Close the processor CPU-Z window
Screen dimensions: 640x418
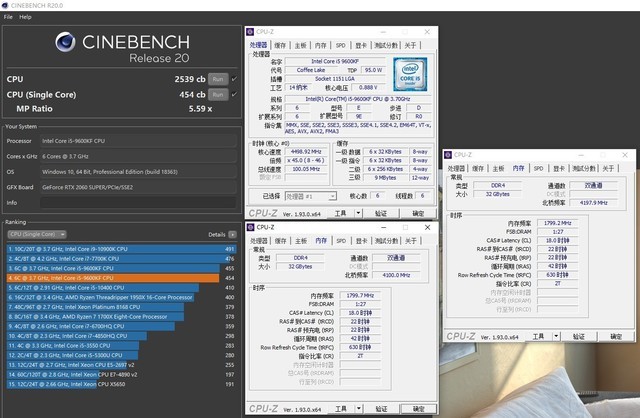point(427,32)
